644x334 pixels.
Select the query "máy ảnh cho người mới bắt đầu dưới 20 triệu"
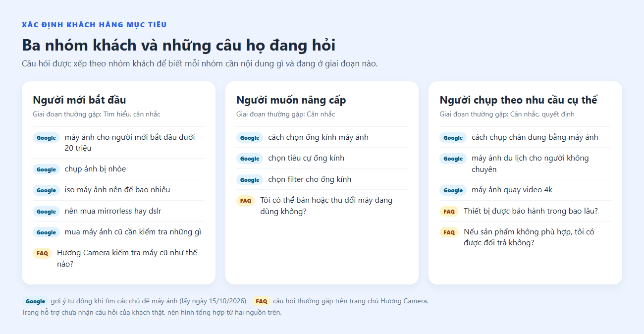point(130,143)
